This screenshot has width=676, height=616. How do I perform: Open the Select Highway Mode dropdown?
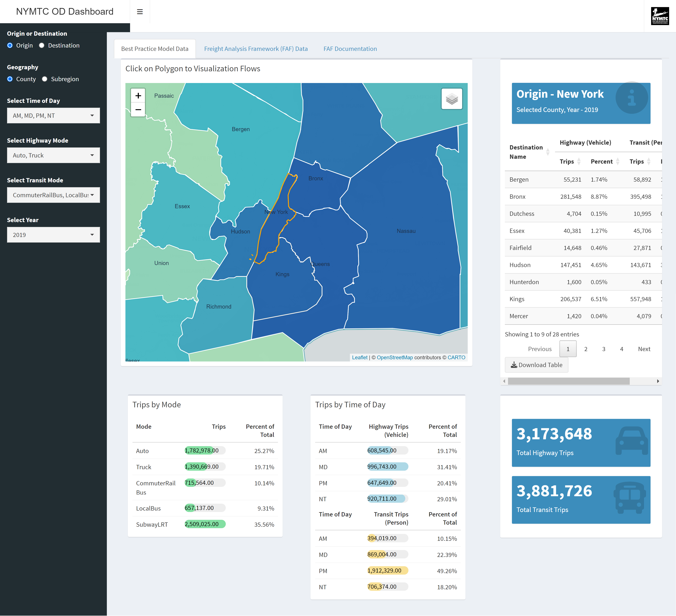click(53, 155)
